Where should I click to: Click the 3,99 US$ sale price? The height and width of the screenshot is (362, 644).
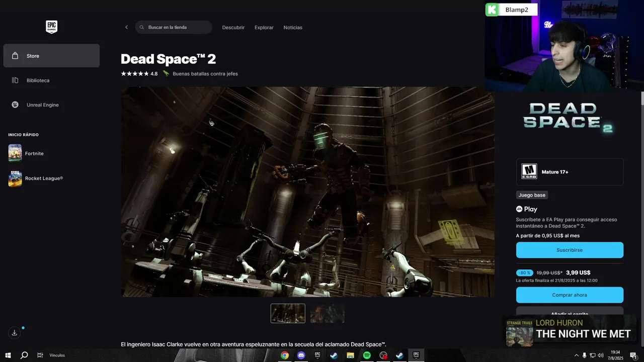click(x=578, y=273)
